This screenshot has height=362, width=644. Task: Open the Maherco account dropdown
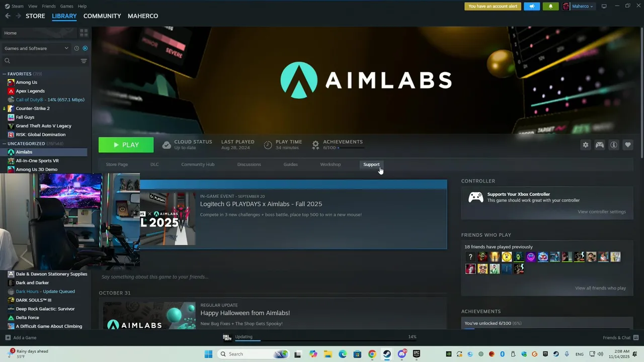[578, 7]
